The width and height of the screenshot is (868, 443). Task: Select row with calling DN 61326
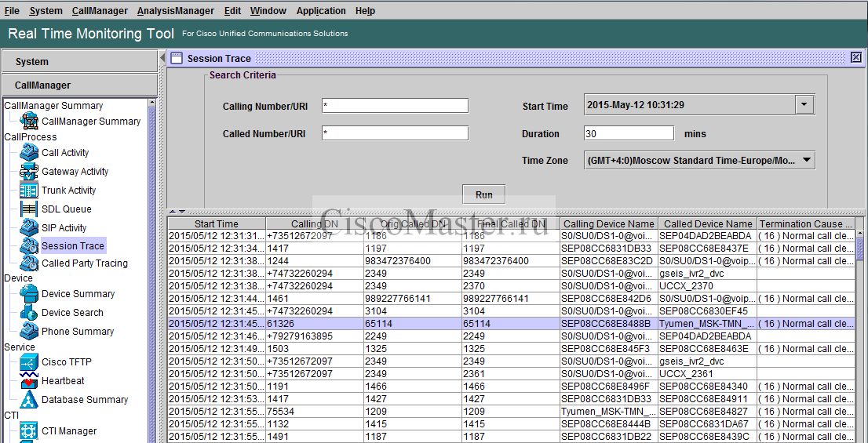point(512,324)
